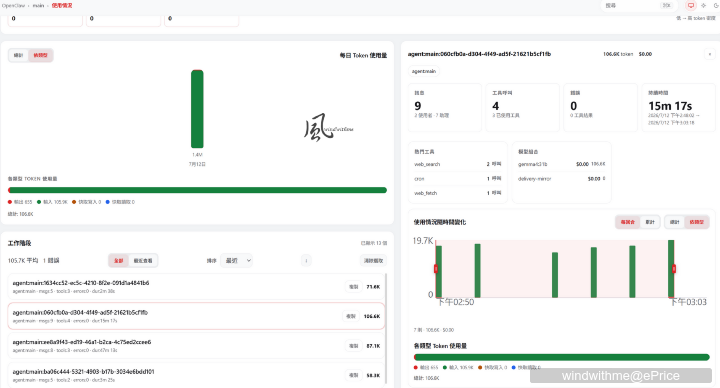The width and height of the screenshot is (720, 388).
Task: Toggle sort direction arrow beside the sort dropdown
Action: [x=306, y=260]
